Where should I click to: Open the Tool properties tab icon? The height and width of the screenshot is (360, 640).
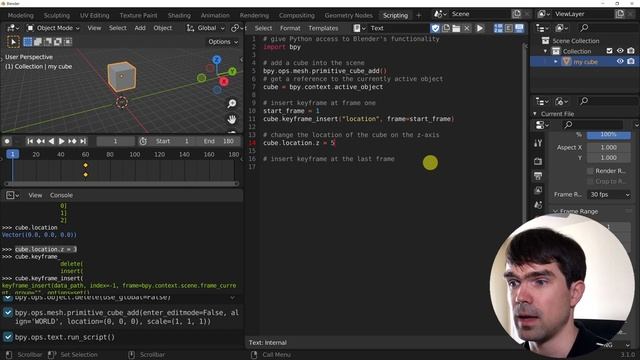(x=538, y=143)
